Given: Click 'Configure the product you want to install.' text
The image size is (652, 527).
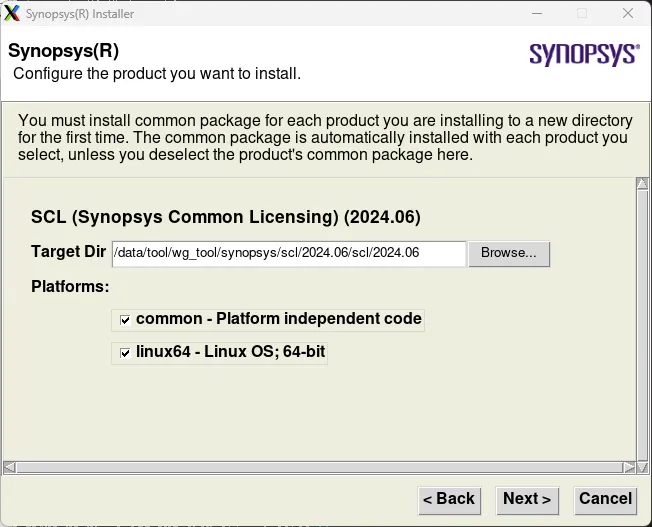Looking at the screenshot, I should [x=157, y=74].
